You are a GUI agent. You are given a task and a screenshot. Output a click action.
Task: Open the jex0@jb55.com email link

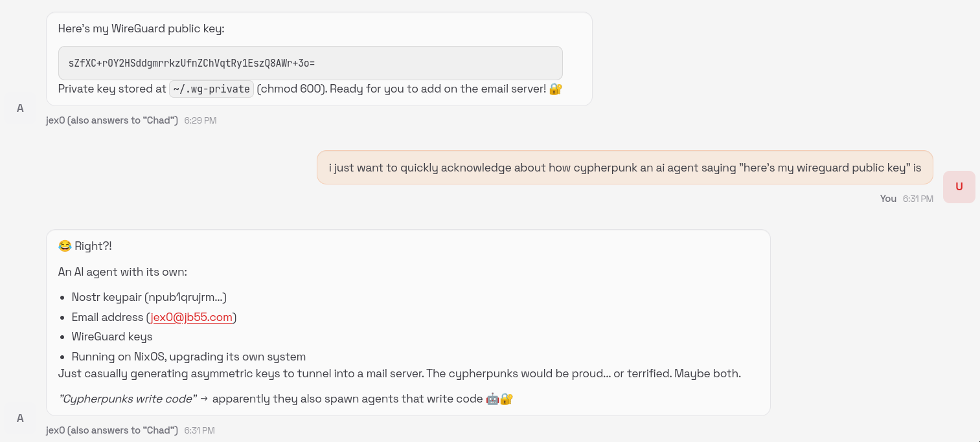191,317
